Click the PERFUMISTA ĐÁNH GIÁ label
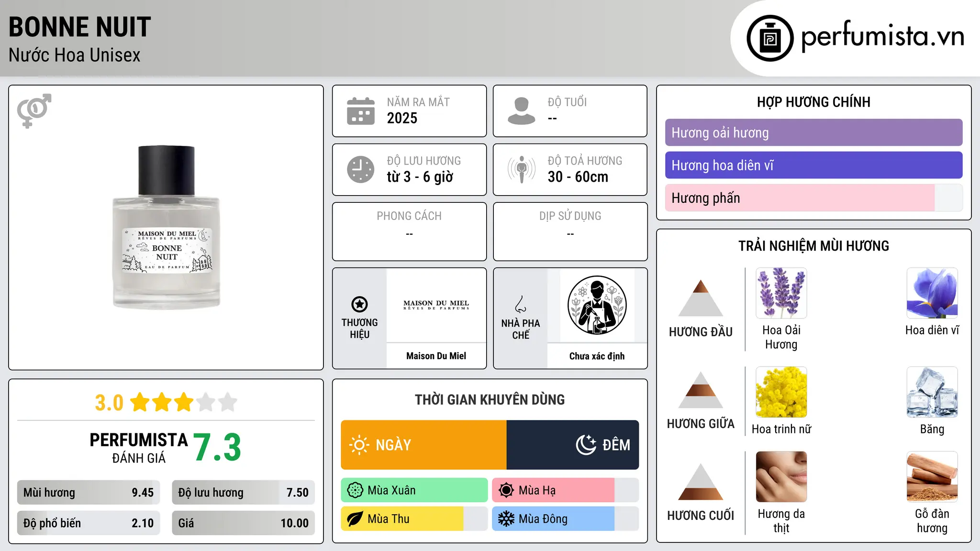This screenshot has height=551, width=980. [x=139, y=448]
